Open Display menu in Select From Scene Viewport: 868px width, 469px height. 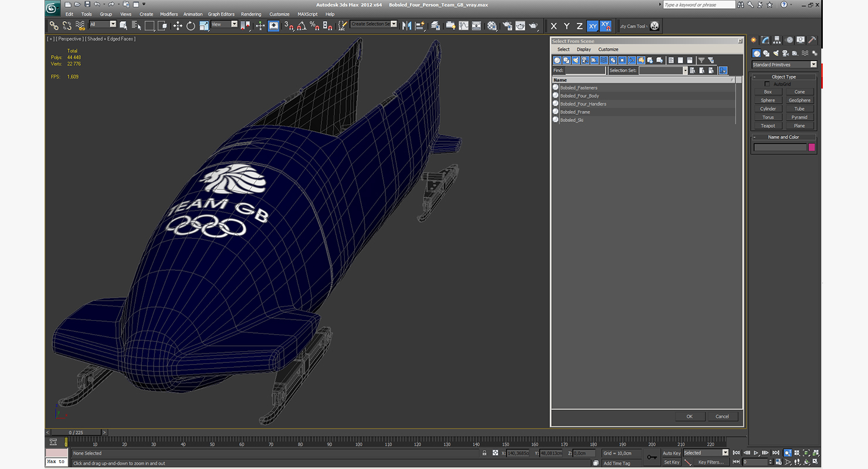coord(584,50)
